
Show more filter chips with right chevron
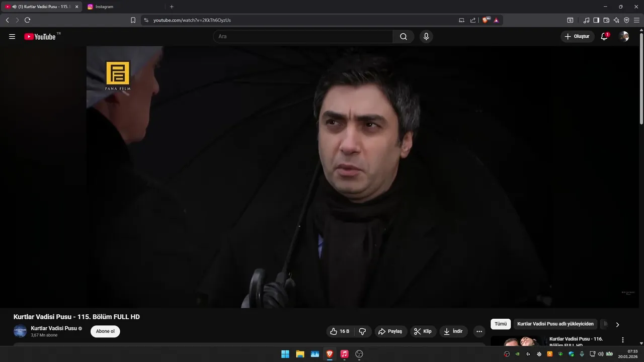tap(617, 324)
